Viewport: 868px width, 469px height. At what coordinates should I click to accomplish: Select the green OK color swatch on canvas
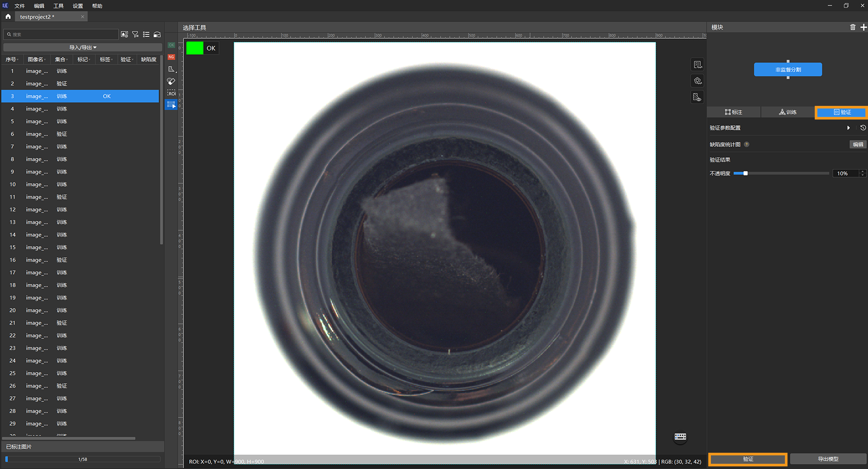(195, 48)
